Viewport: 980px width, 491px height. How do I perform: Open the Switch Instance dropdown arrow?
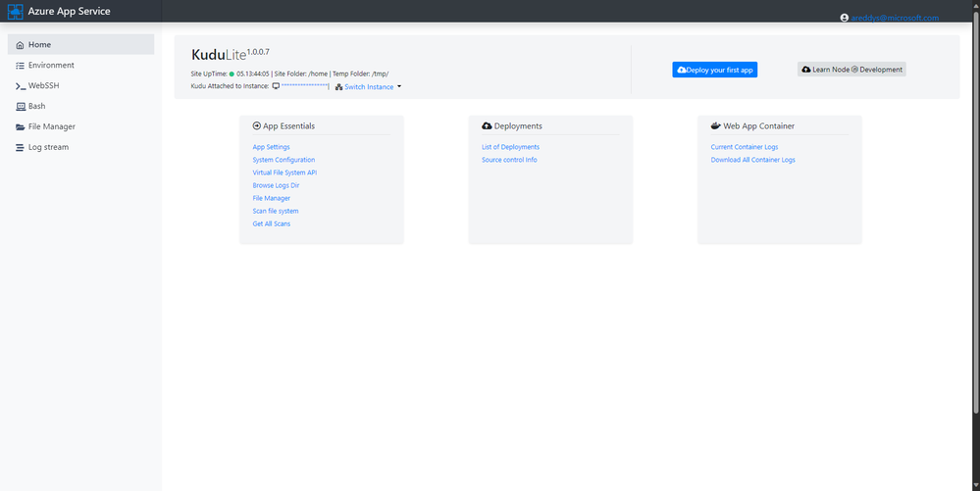pos(398,87)
